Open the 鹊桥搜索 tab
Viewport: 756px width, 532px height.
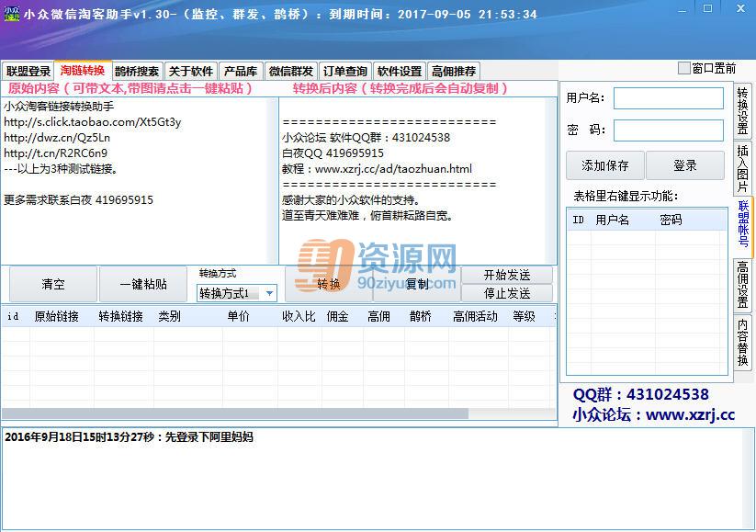138,72
